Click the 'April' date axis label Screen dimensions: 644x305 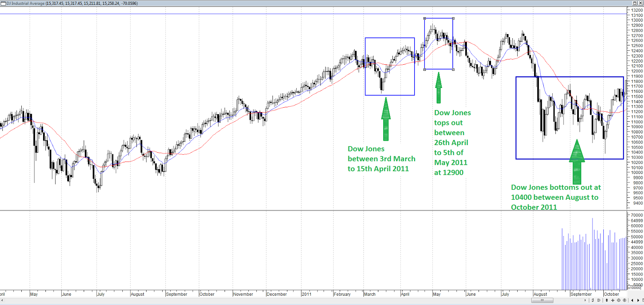click(x=405, y=294)
